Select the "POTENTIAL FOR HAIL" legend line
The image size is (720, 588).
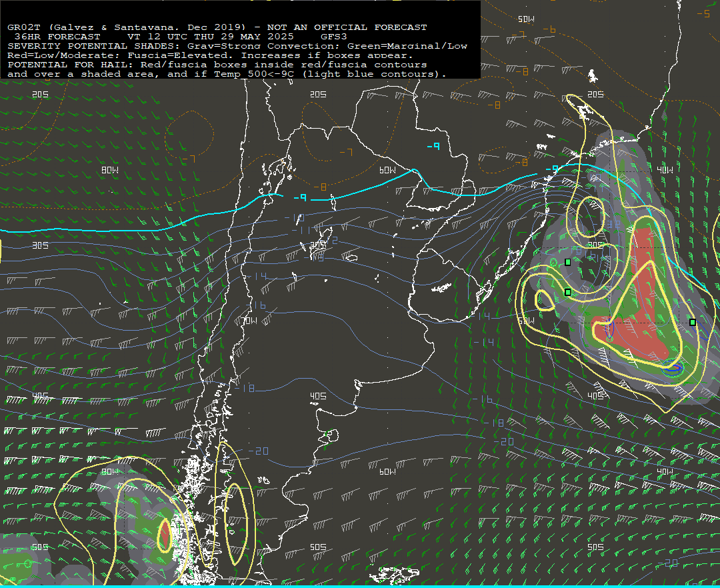[x=217, y=64]
